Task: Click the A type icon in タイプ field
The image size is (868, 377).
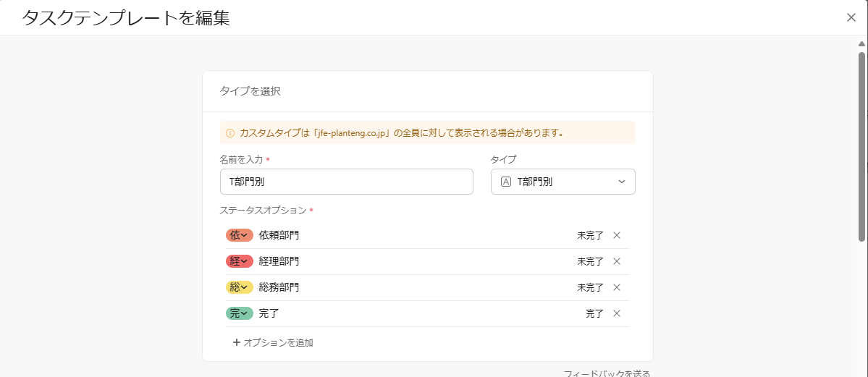Action: pos(505,182)
